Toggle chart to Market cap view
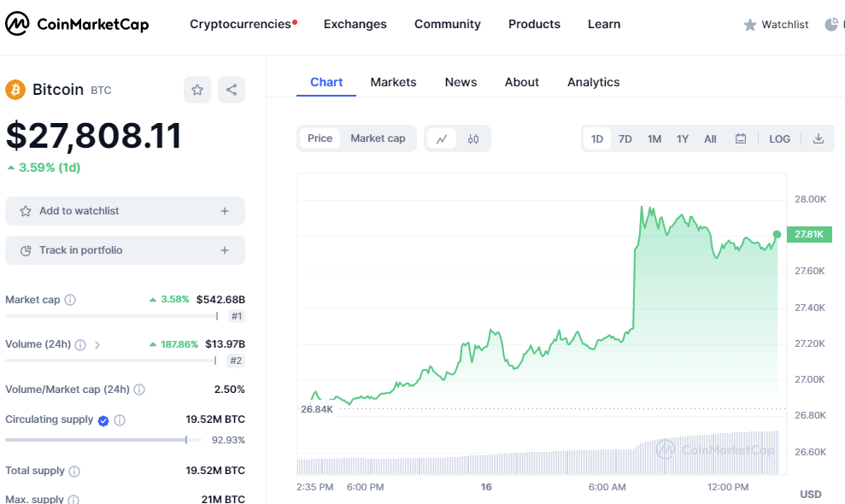The height and width of the screenshot is (504, 845). tap(378, 138)
